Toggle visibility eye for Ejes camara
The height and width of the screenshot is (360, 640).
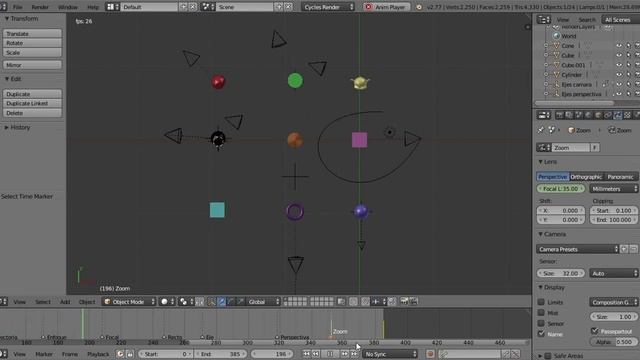pos(619,84)
